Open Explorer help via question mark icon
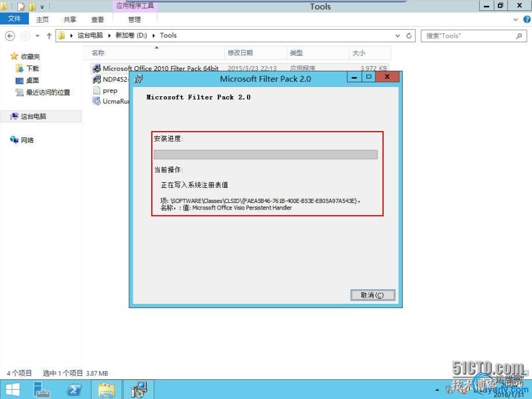Screen dimensions: 532x399 [527, 19]
